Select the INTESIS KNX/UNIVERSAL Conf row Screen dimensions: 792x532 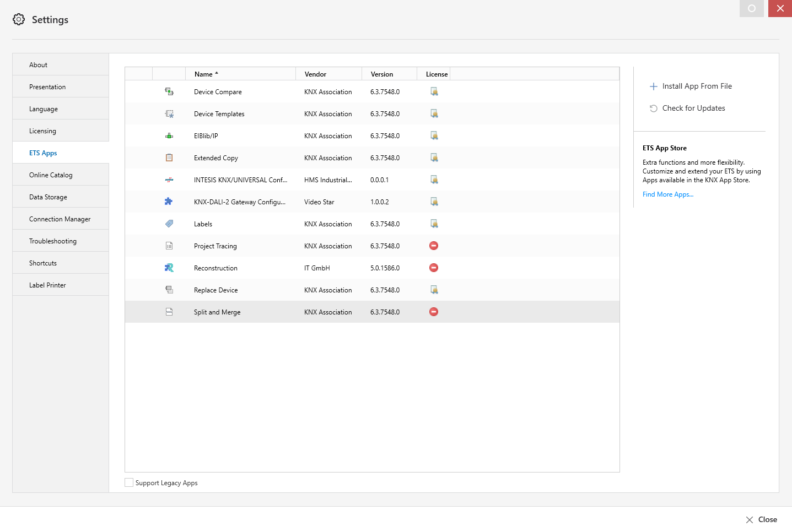click(x=240, y=180)
